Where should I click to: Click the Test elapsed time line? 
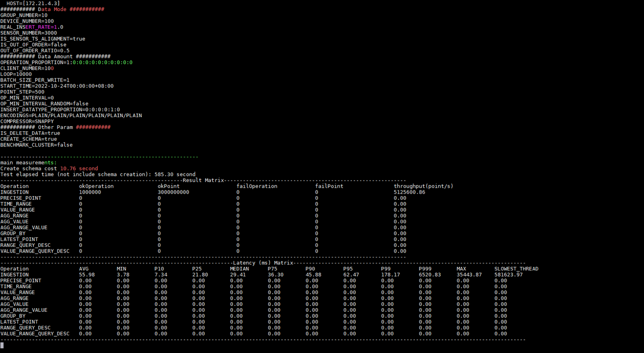click(x=98, y=174)
